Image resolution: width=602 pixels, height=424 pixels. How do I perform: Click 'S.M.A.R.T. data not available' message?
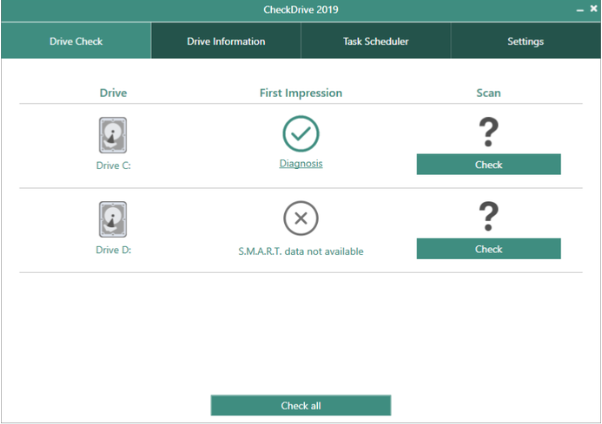pyautogui.click(x=300, y=251)
